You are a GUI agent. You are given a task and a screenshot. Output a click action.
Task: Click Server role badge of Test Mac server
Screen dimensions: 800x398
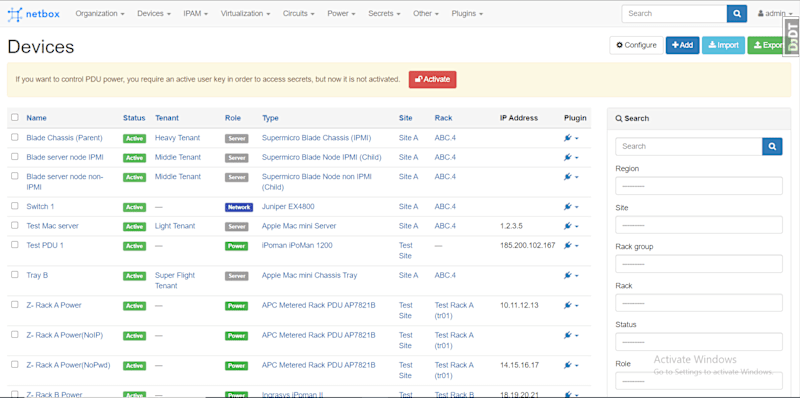click(236, 227)
